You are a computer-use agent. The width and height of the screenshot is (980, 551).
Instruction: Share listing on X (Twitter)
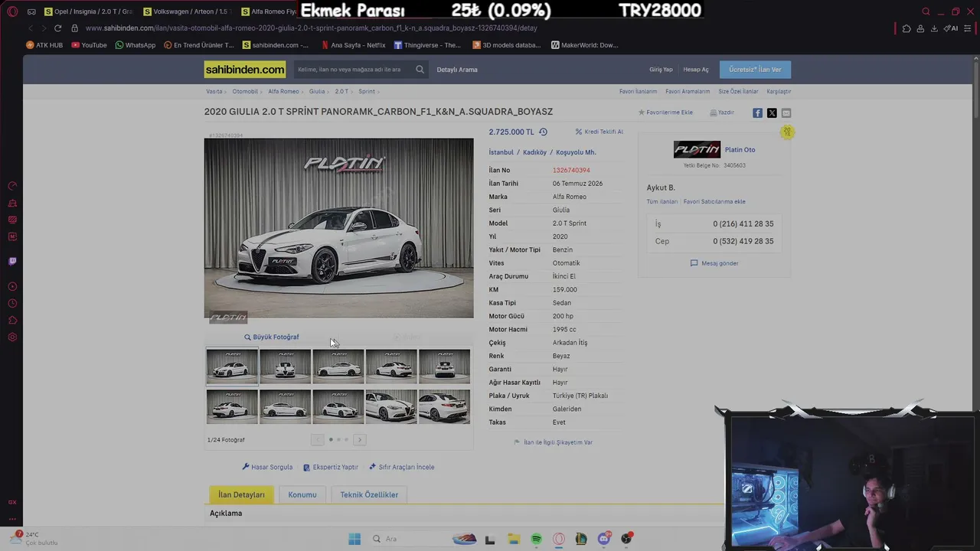tap(772, 112)
